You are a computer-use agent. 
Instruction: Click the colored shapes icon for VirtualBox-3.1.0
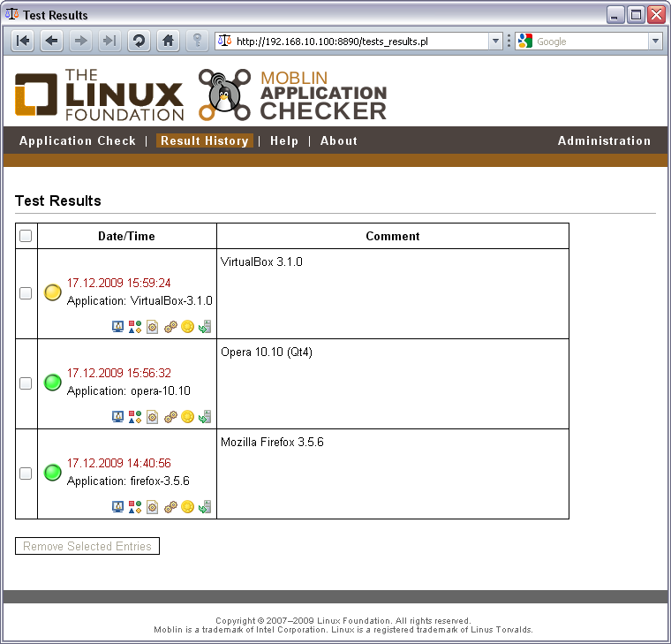(x=135, y=327)
